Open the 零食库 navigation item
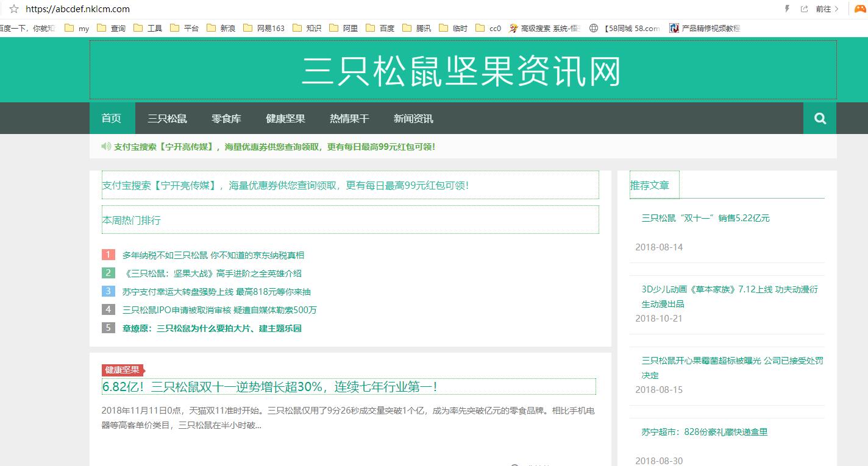868x466 pixels. [226, 118]
